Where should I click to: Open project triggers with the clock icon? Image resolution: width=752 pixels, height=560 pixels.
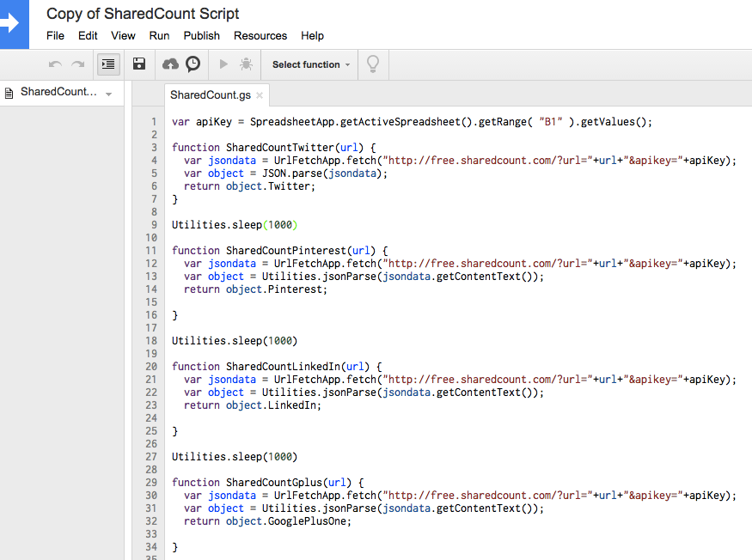click(193, 64)
